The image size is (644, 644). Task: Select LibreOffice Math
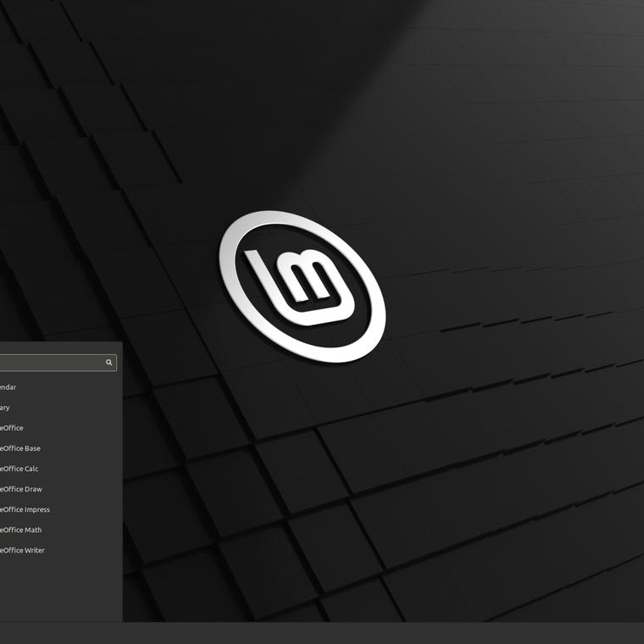pos(21,530)
